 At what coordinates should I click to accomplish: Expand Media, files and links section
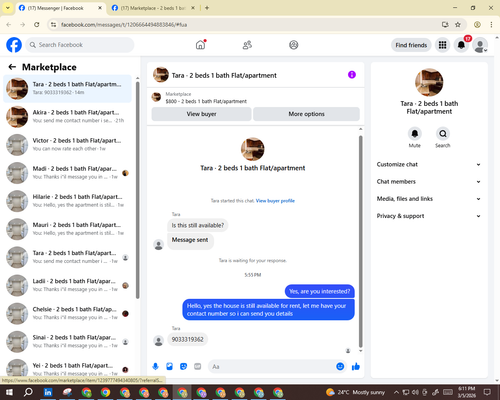pyautogui.click(x=429, y=199)
